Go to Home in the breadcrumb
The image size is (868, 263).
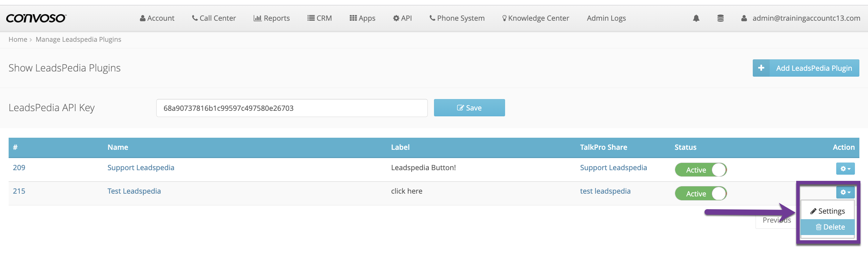pos(18,39)
